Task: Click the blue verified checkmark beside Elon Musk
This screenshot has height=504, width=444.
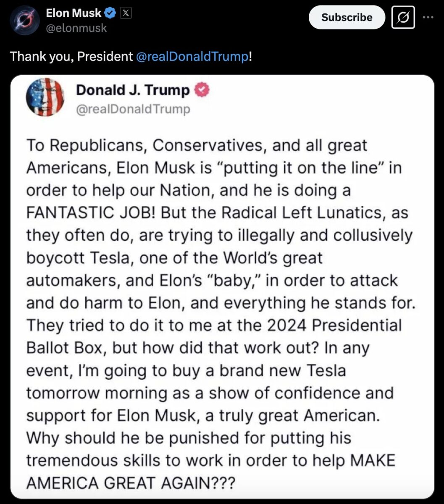Action: pyautogui.click(x=110, y=13)
